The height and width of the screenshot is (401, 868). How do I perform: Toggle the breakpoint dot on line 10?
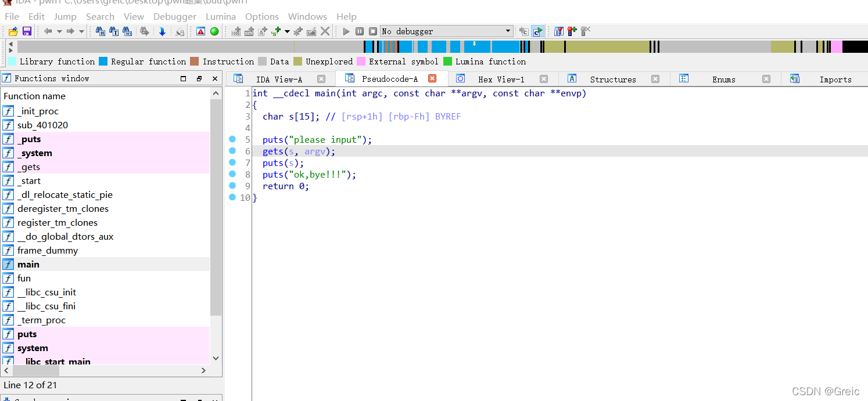click(232, 197)
